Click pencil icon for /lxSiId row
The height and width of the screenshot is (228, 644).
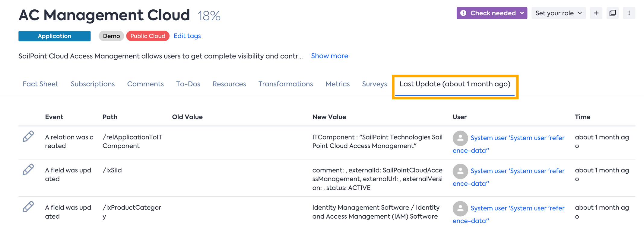pyautogui.click(x=28, y=170)
